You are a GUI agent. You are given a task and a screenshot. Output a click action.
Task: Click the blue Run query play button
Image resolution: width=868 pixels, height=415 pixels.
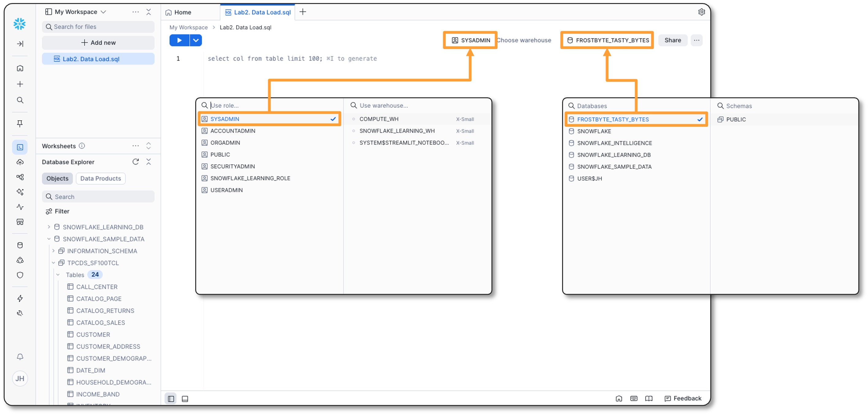click(x=179, y=40)
